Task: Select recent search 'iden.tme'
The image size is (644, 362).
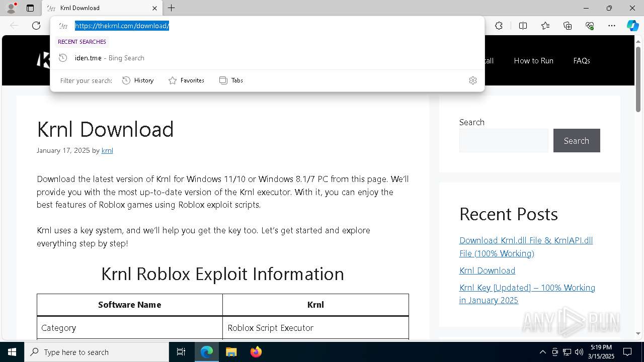Action: pos(267,58)
